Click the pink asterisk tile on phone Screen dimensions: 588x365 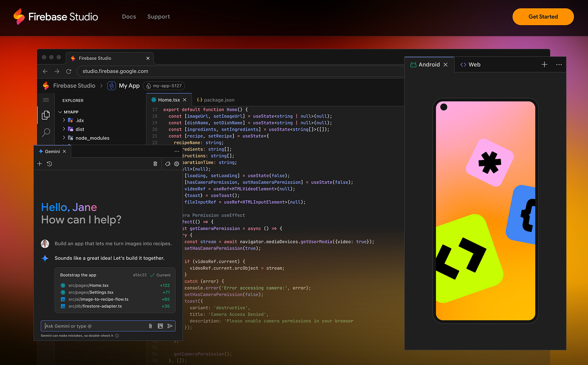[490, 162]
